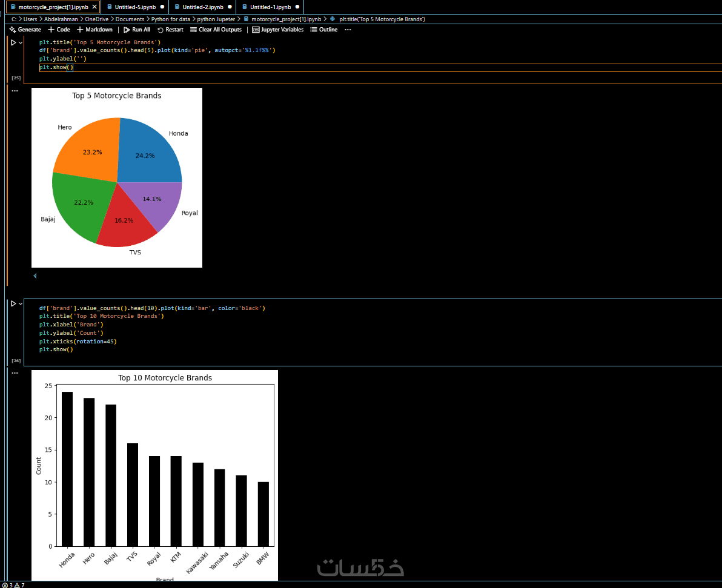Click motorcycle_project[1].ipynb in breadcrumb
This screenshot has height=588, width=722.
point(286,19)
